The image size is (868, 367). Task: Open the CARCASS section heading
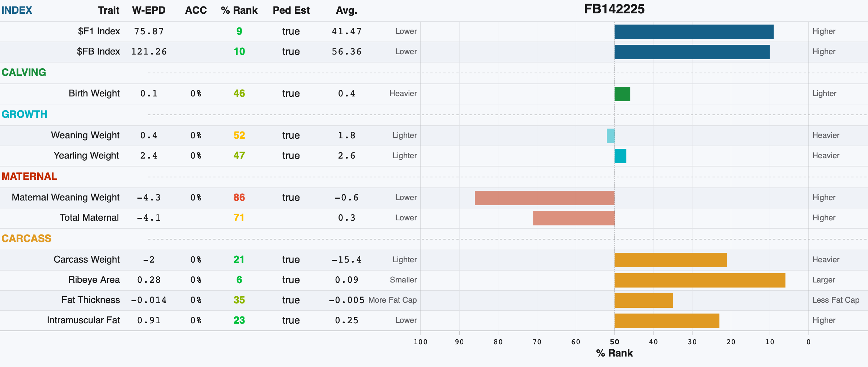tap(26, 238)
